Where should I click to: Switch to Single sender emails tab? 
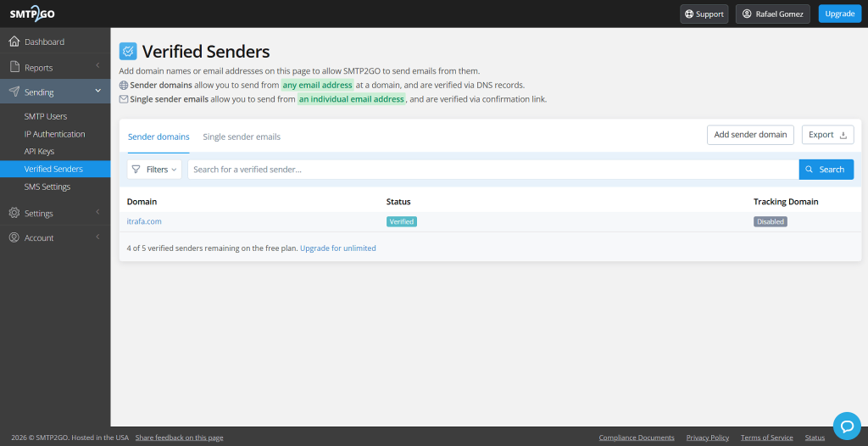tap(242, 137)
